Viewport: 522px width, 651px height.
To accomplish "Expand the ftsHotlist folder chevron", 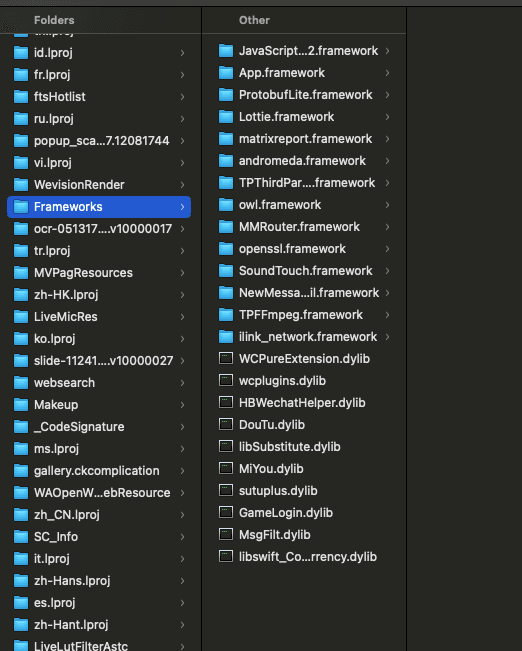I will pyautogui.click(x=182, y=97).
